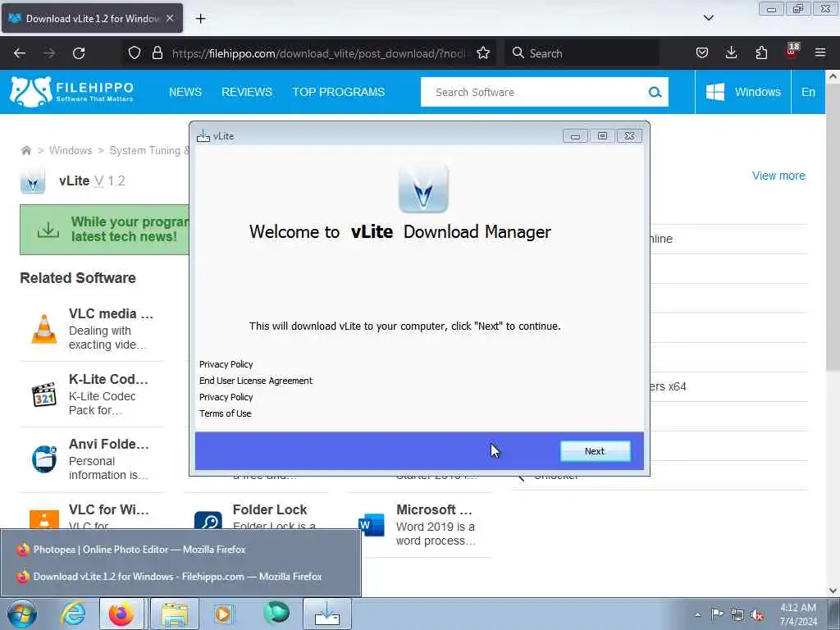Launch Internet Explorer from taskbar
The width and height of the screenshot is (840, 630).
tap(73, 614)
